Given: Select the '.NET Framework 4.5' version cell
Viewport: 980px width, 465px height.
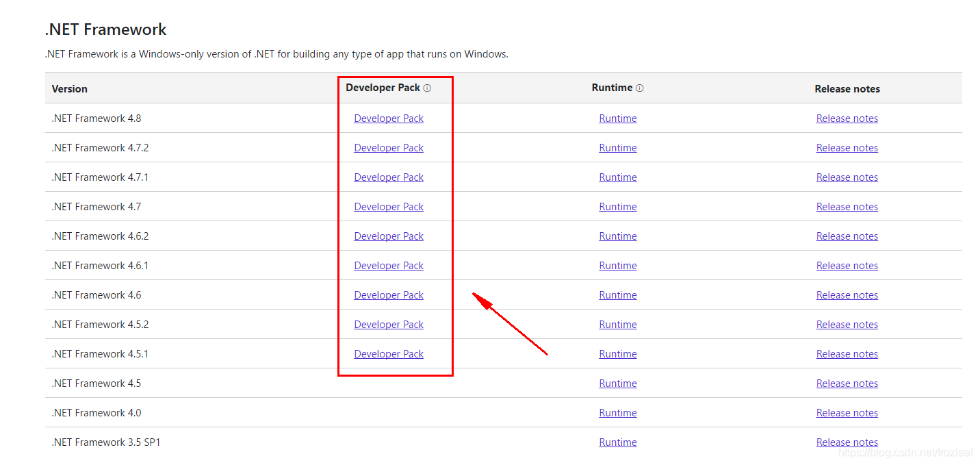Looking at the screenshot, I should click(96, 384).
